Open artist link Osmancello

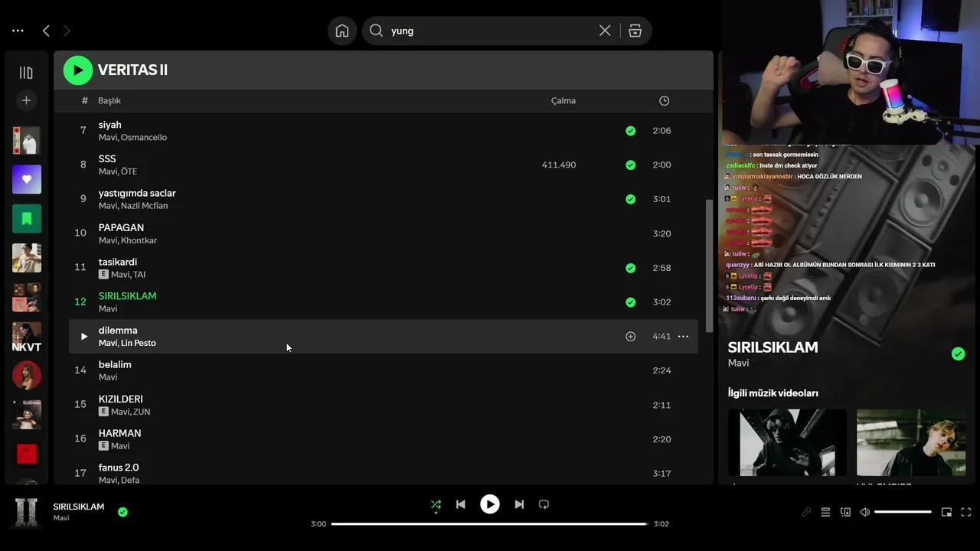144,138
